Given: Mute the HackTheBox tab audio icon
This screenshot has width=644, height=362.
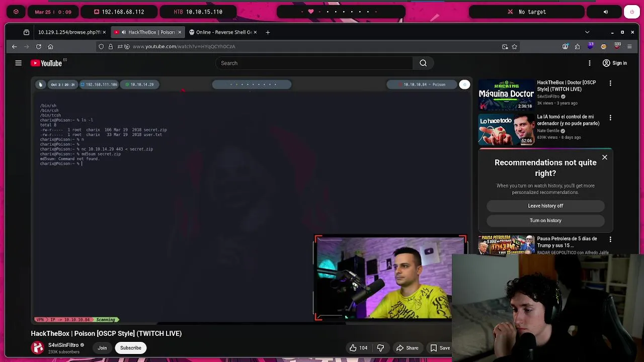Looking at the screenshot, I should click(124, 32).
